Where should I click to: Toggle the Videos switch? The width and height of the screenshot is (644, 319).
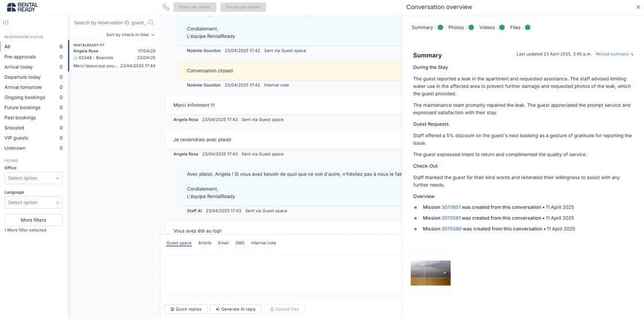tap(501, 28)
